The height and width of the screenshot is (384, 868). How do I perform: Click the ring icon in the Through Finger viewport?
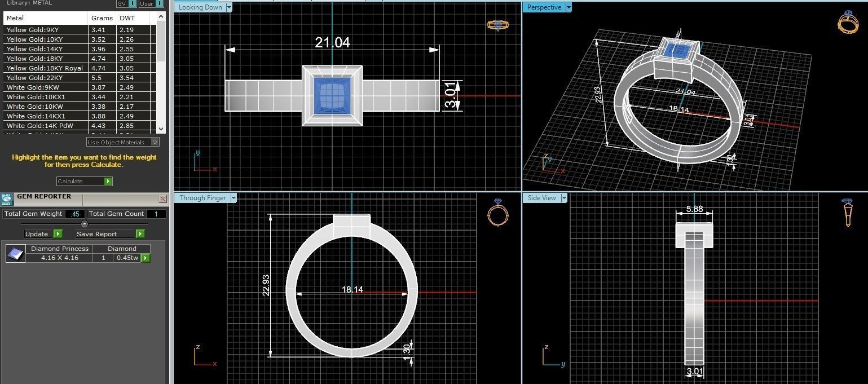[498, 213]
